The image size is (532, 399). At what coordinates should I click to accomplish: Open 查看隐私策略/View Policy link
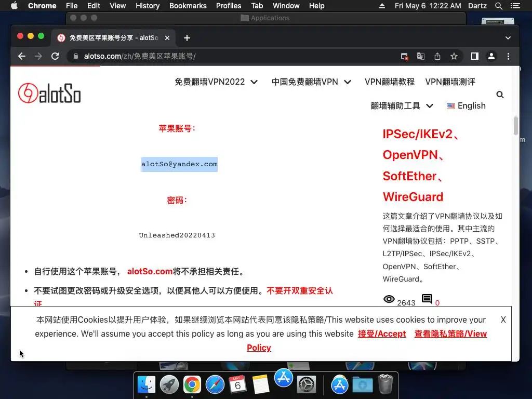(x=367, y=341)
